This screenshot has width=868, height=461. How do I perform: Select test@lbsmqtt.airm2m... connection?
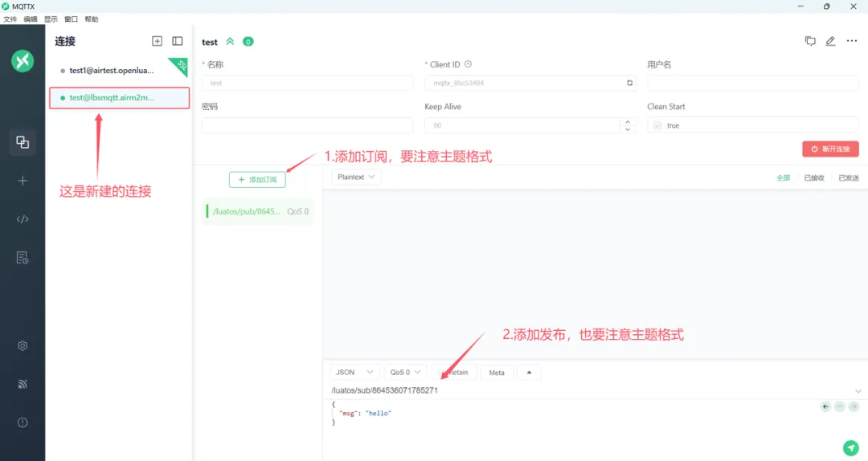click(x=119, y=98)
